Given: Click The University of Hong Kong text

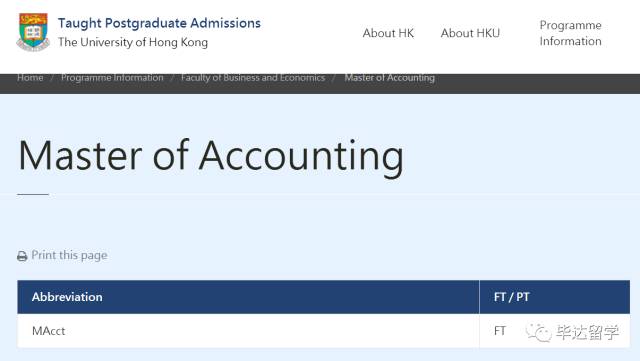Looking at the screenshot, I should click(x=133, y=42).
